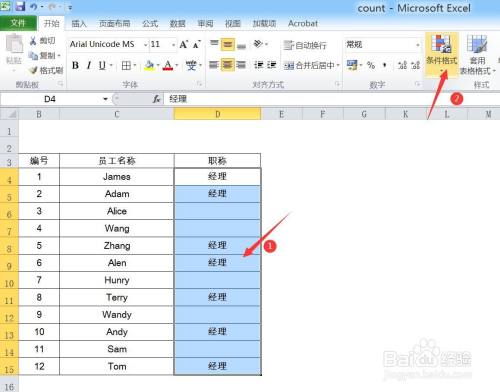This screenshot has width=500, height=392.
Task: Click the Cut (剪切) scissors icon
Action: coord(33,41)
